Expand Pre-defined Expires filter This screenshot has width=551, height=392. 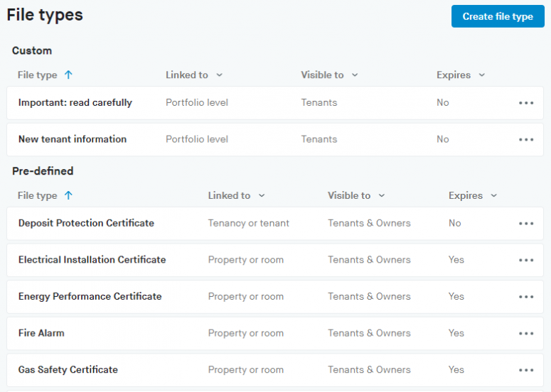[x=493, y=196]
